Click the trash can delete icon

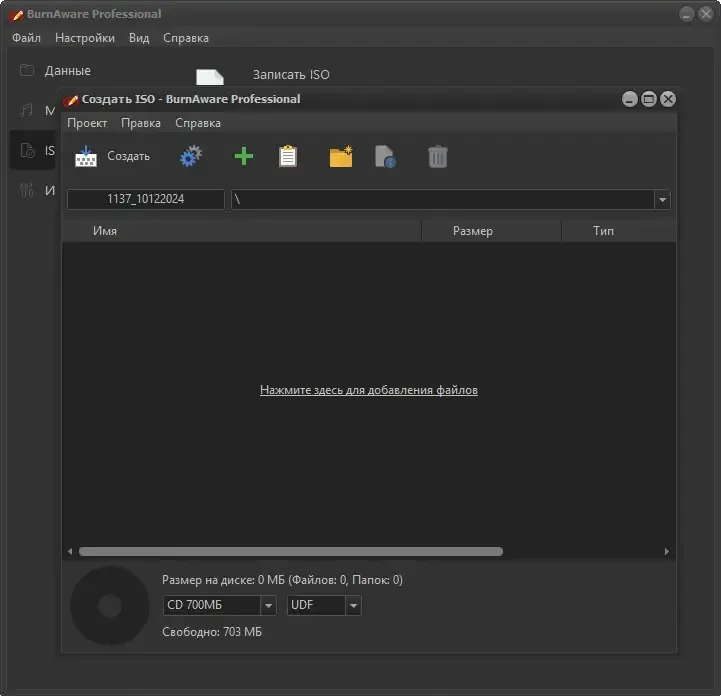pos(438,156)
